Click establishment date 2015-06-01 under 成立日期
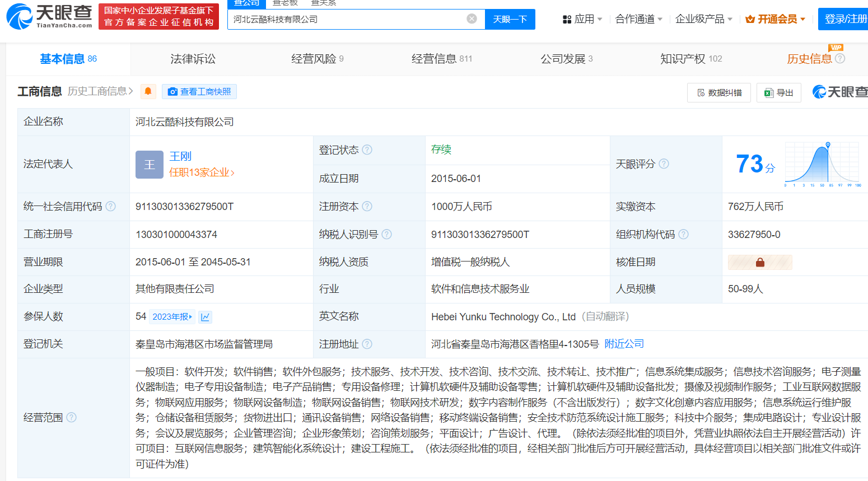This screenshot has height=481, width=868. coord(456,179)
